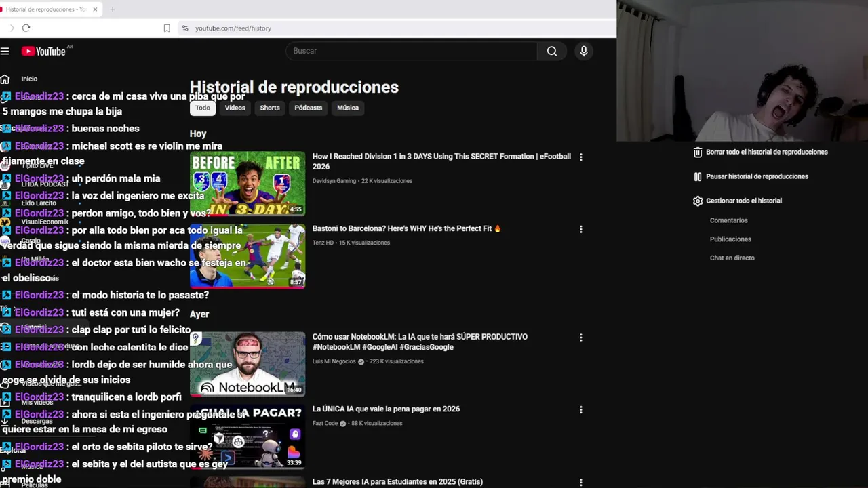Open options menu for NotebookLM video

click(580, 337)
